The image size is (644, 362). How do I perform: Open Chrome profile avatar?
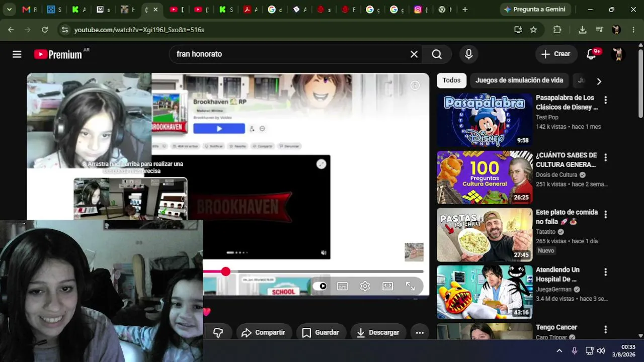click(x=616, y=30)
